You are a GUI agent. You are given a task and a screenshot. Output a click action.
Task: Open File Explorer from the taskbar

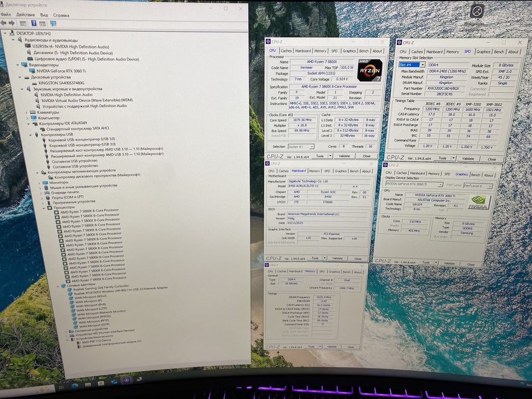click(x=88, y=384)
